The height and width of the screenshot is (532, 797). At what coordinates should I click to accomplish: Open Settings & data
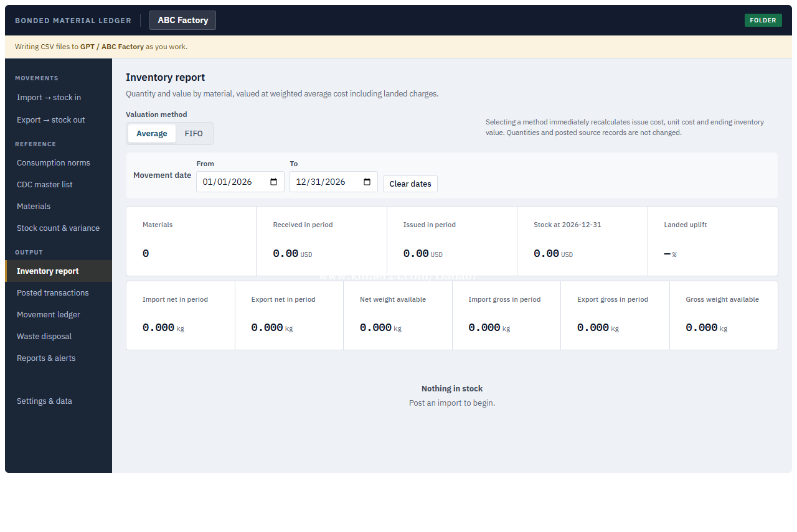coord(59,401)
